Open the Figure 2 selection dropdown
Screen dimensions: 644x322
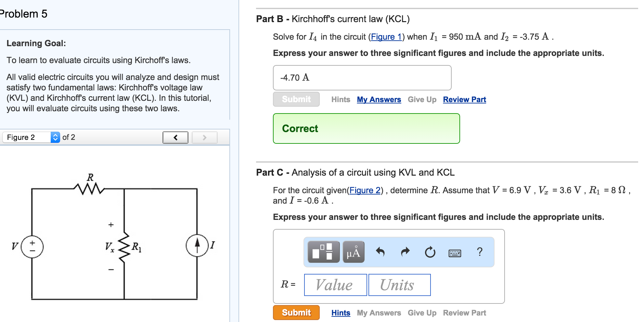tap(26, 137)
